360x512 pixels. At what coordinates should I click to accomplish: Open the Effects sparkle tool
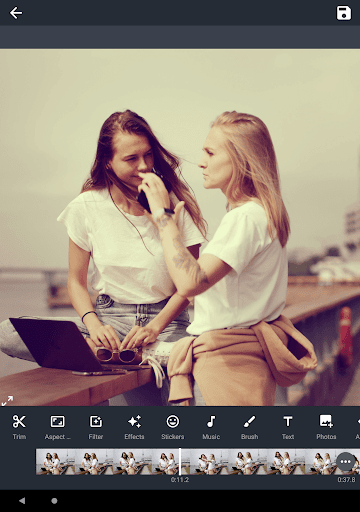134,427
